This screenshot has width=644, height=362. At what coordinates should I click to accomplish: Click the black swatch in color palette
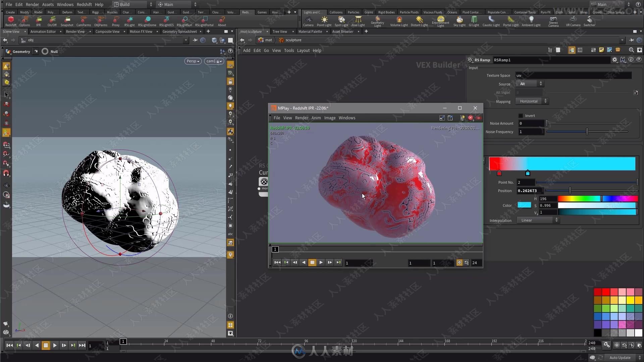(597, 333)
